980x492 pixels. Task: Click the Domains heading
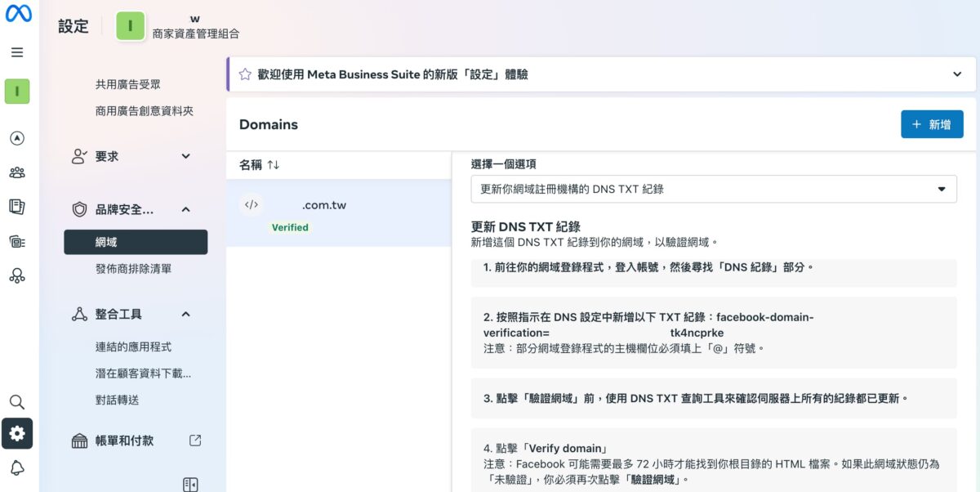point(269,124)
